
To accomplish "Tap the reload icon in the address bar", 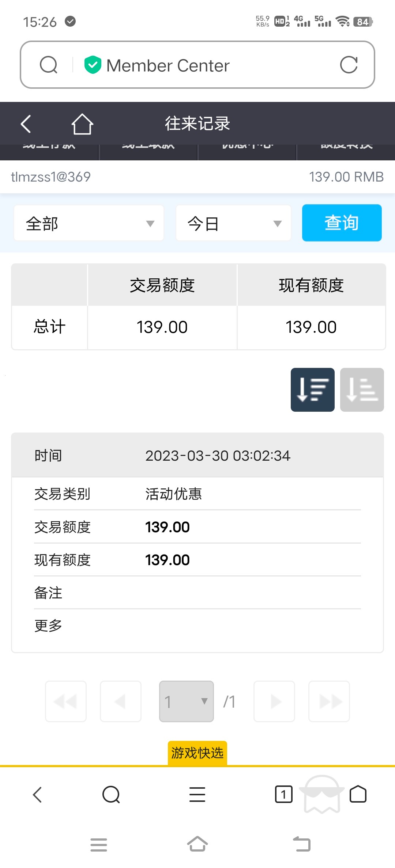I will point(349,65).
